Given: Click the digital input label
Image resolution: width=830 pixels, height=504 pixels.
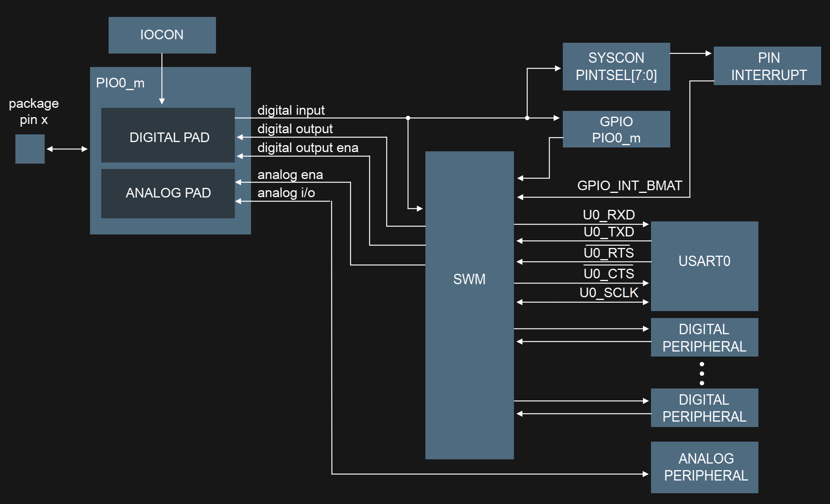Looking at the screenshot, I should pos(291,111).
